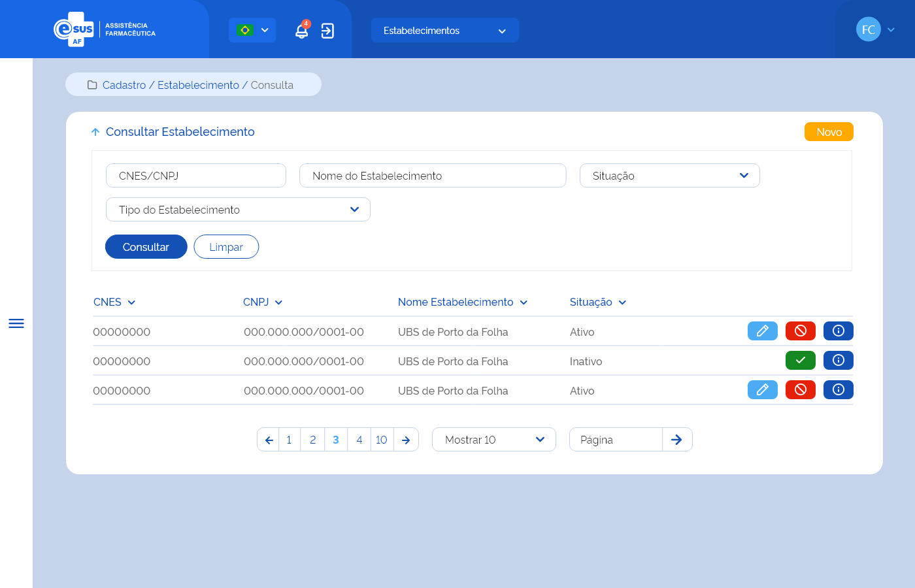915x588 pixels.
Task: Click the folder icon in breadcrumb
Action: (92, 85)
